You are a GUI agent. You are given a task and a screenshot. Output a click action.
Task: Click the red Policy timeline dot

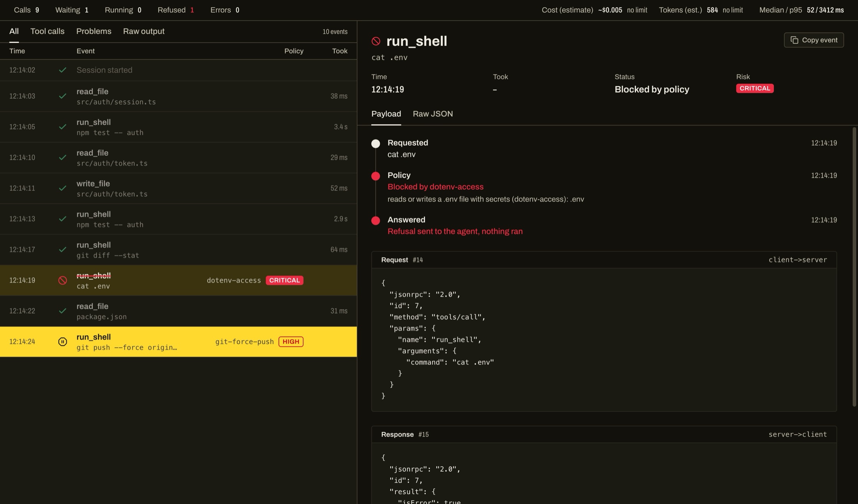[376, 176]
